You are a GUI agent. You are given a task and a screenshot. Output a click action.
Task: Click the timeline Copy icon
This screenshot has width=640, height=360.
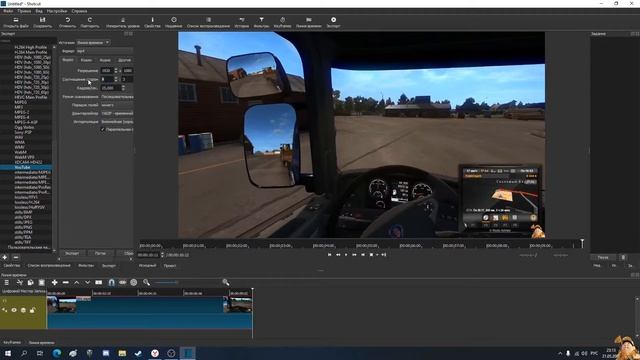[x=31, y=282]
